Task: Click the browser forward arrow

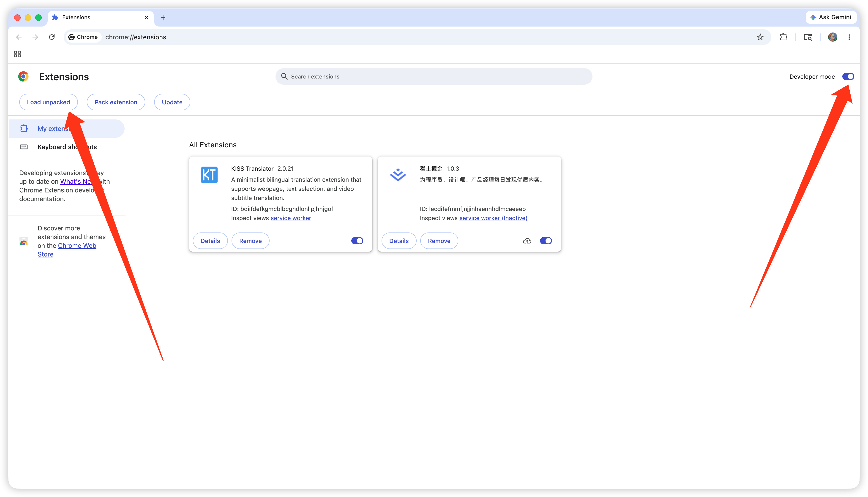Action: [x=35, y=37]
